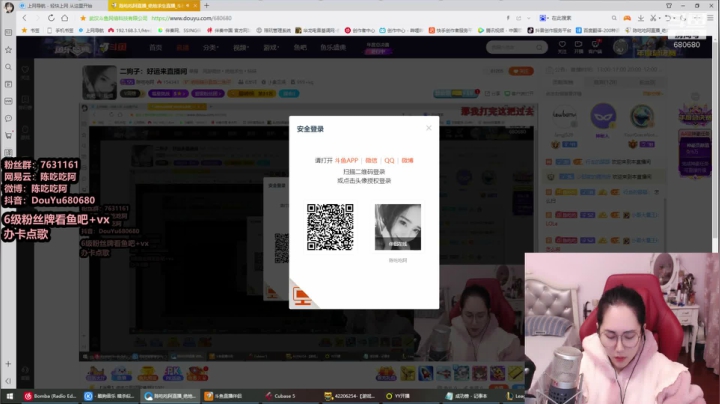720x404 pixels.
Task: Open Douyu 鱼吧 nav item
Action: (300, 47)
